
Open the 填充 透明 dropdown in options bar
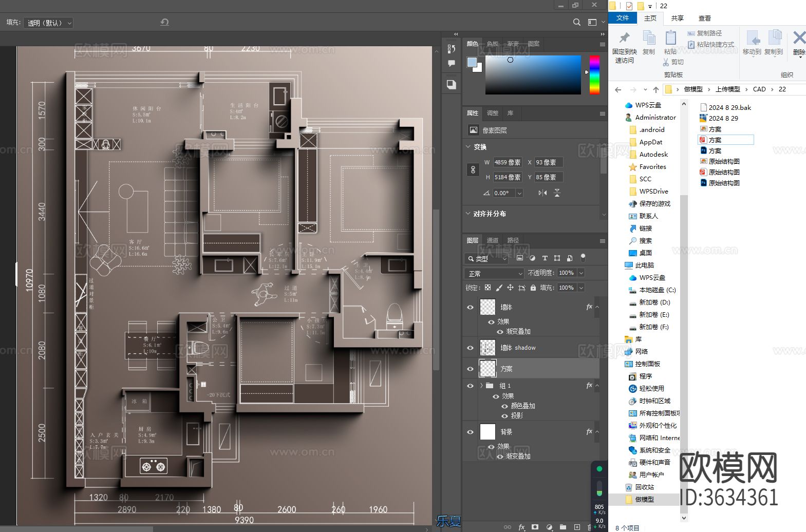click(48, 23)
